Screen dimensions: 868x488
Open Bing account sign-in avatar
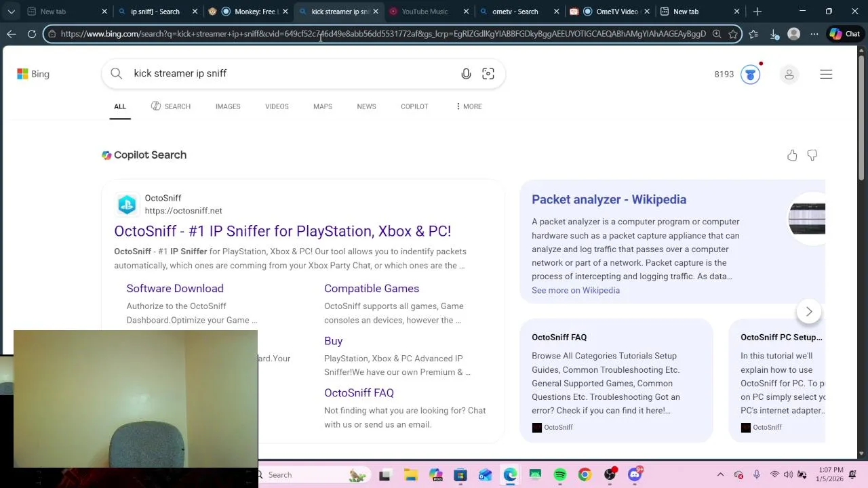click(789, 75)
